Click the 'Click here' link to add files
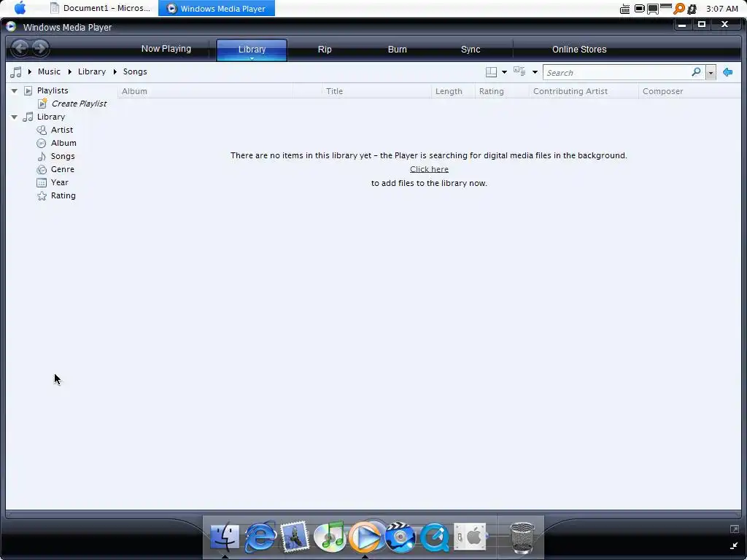Viewport: 747px width, 560px height. coord(429,169)
